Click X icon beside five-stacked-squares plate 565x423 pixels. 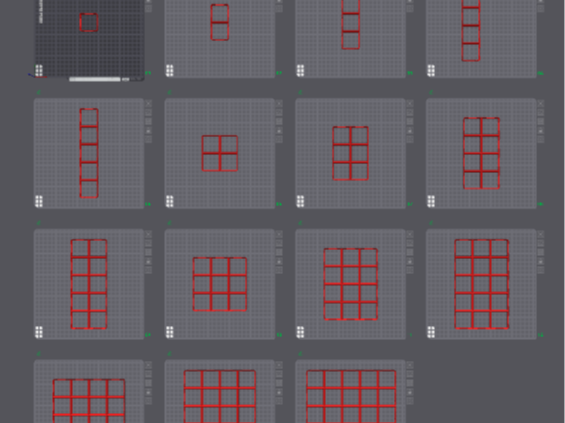click(x=148, y=104)
